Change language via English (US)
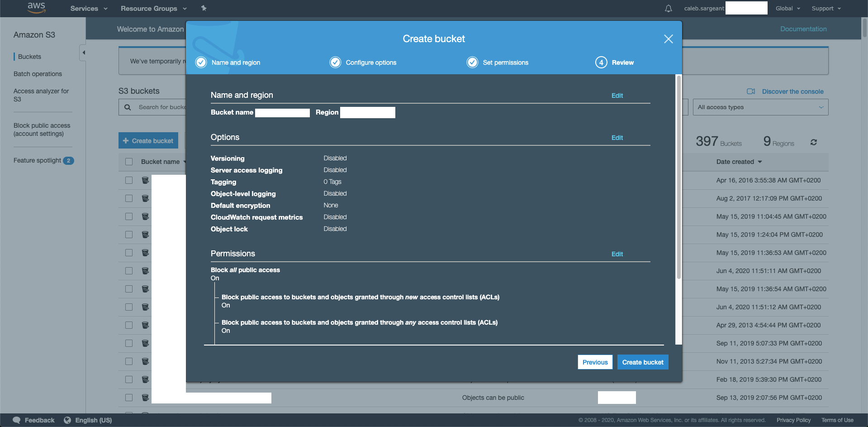The image size is (868, 427). coord(88,420)
